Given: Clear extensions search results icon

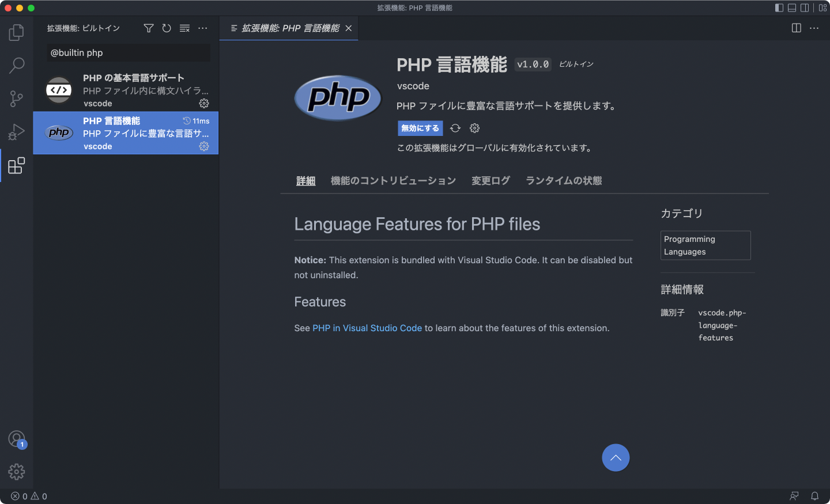Looking at the screenshot, I should pyautogui.click(x=184, y=28).
